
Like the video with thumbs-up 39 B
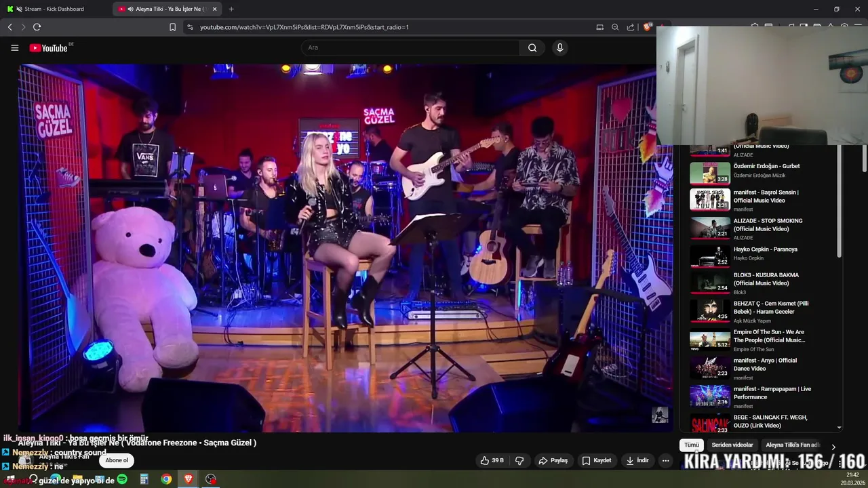(492, 460)
